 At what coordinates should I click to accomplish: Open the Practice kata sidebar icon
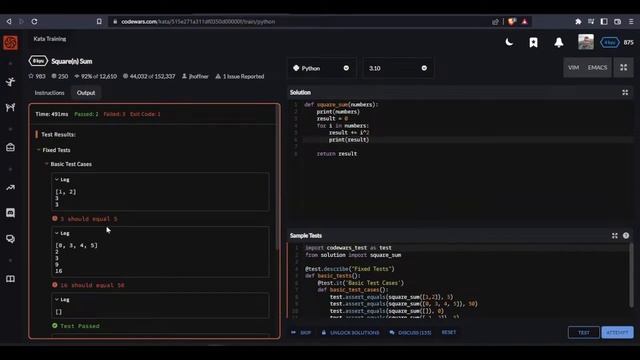click(10, 82)
